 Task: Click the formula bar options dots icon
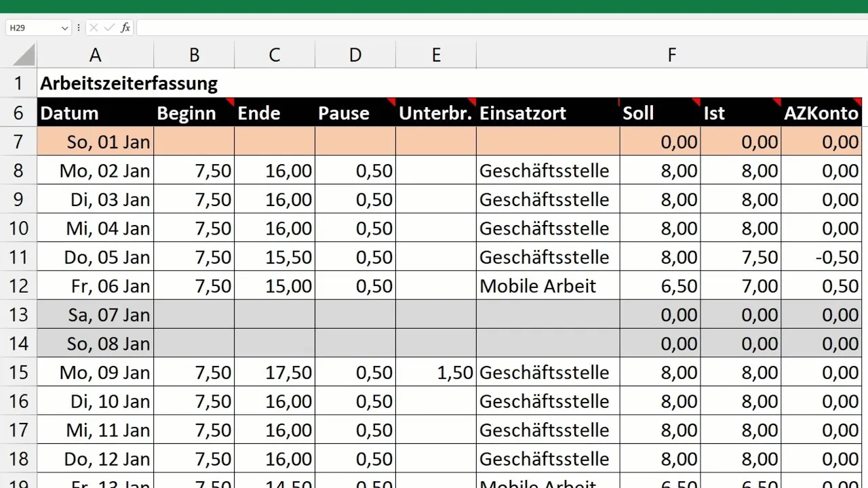(x=79, y=28)
